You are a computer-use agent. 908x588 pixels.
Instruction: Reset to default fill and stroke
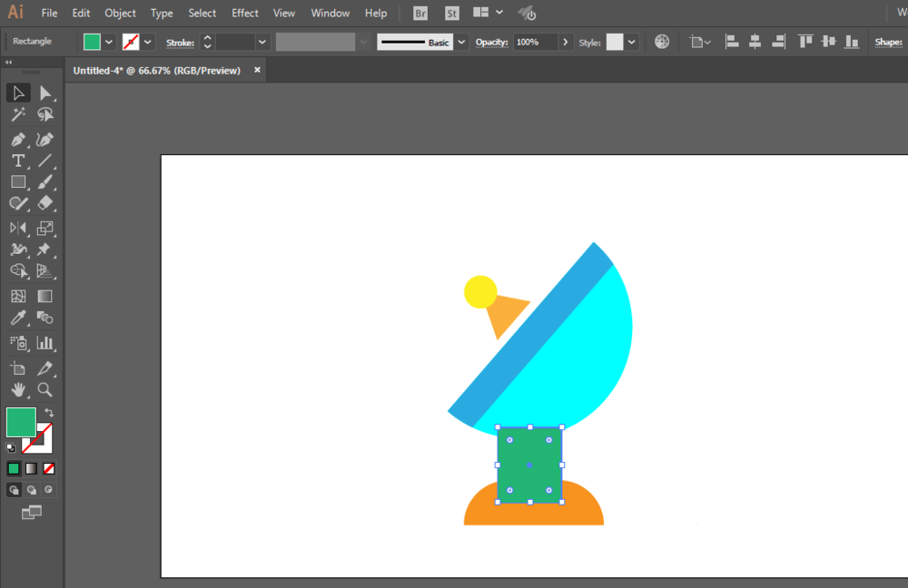tap(10, 447)
